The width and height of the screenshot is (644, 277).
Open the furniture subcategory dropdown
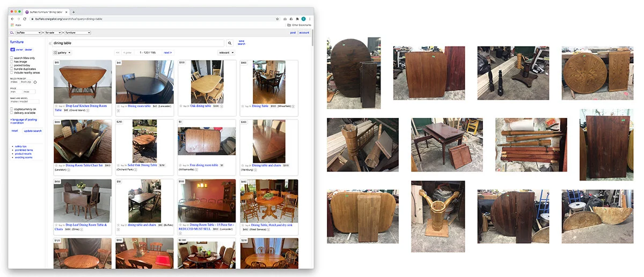click(78, 33)
